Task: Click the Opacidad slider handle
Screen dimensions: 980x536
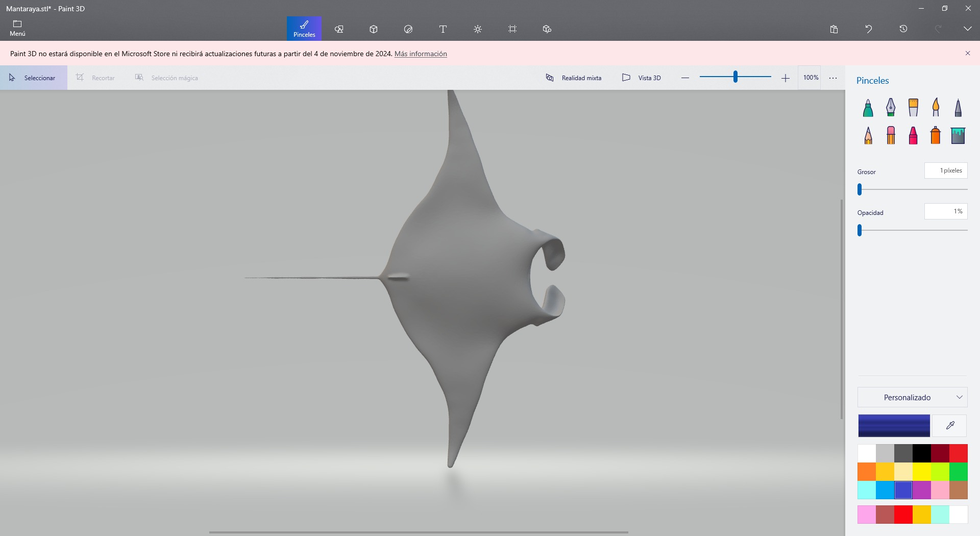Action: [x=860, y=230]
